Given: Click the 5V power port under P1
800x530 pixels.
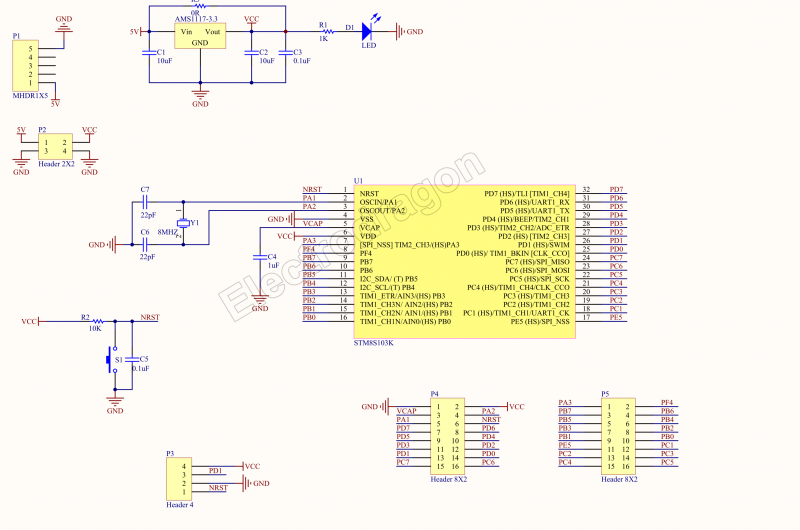Looking at the screenshot, I should pyautogui.click(x=55, y=102).
